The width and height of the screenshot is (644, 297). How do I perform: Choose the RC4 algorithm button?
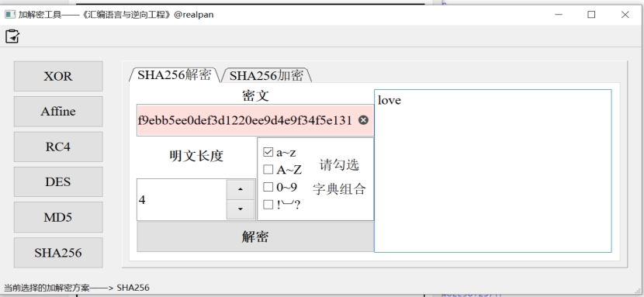click(58, 147)
